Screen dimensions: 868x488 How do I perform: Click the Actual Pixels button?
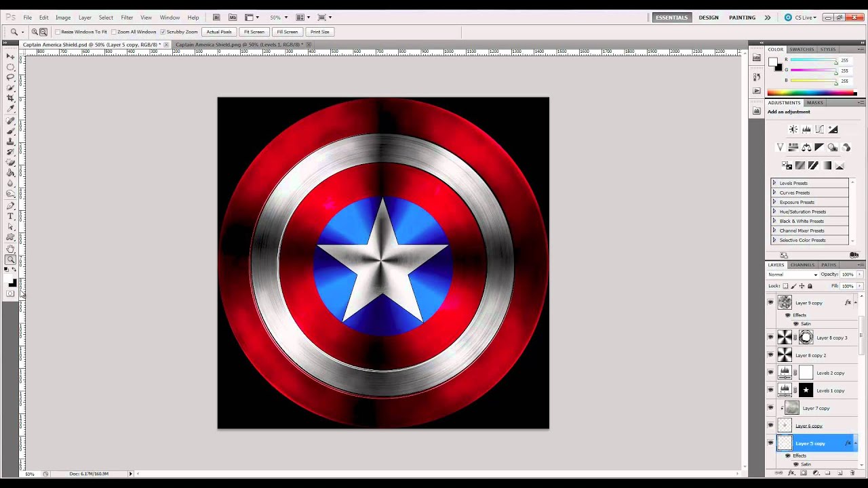pyautogui.click(x=219, y=32)
